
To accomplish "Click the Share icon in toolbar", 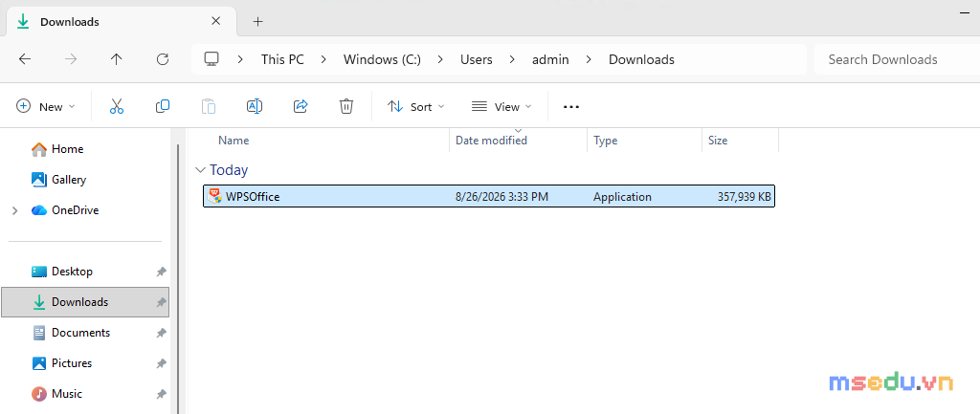I will coord(301,106).
